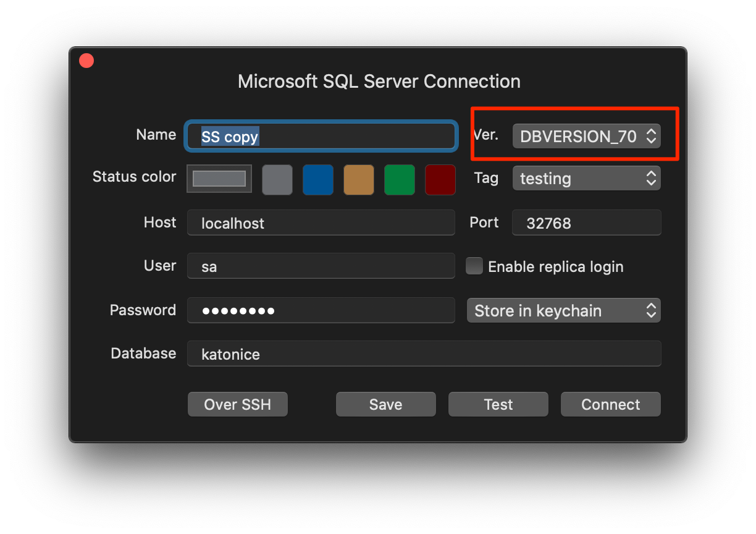The width and height of the screenshot is (756, 534).
Task: Click the Port field with 32768
Action: coord(586,222)
